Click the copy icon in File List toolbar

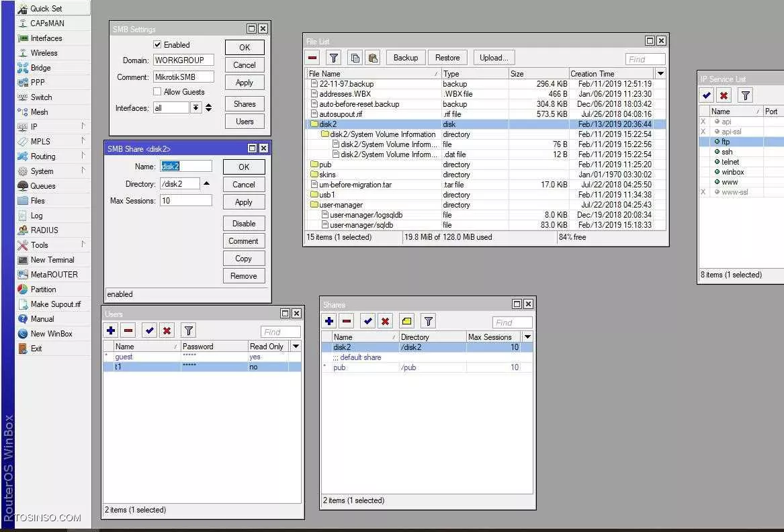point(355,58)
